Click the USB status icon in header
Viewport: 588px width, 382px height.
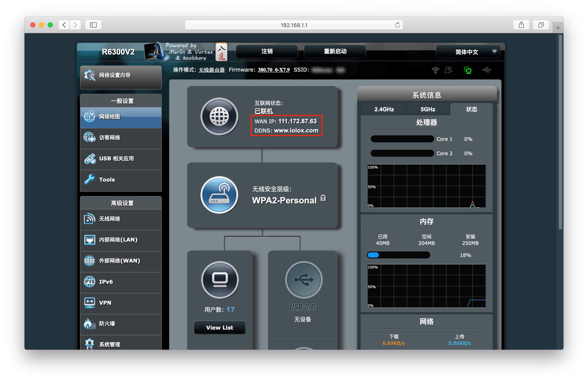point(486,70)
